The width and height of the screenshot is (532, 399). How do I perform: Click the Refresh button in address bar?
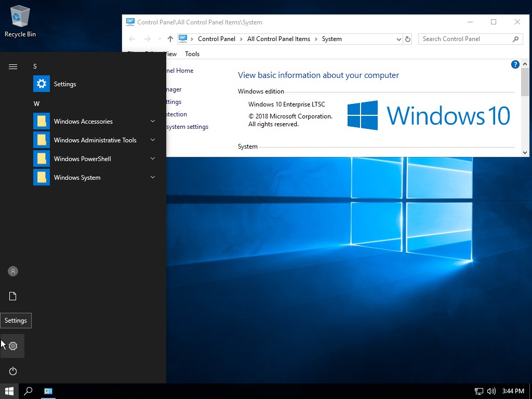tap(408, 39)
